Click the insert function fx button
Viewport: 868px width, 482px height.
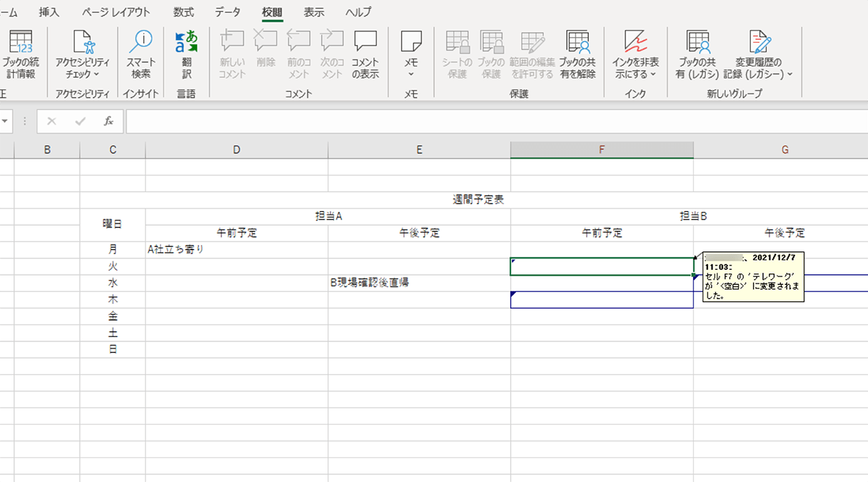point(108,121)
